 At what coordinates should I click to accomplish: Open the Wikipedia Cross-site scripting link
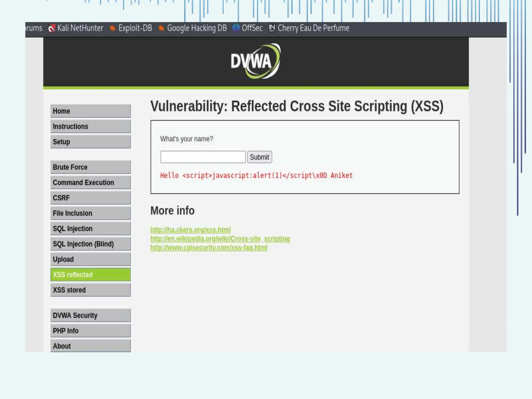[x=220, y=239]
